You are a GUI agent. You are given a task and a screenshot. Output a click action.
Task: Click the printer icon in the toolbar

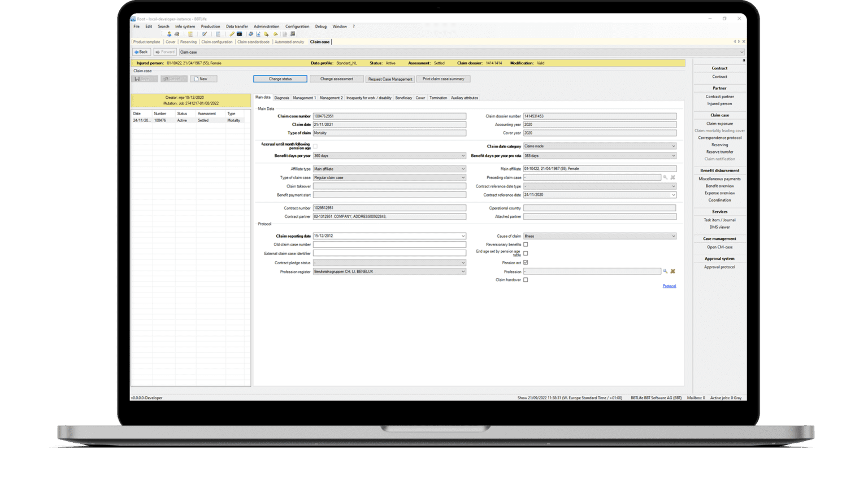tap(177, 34)
